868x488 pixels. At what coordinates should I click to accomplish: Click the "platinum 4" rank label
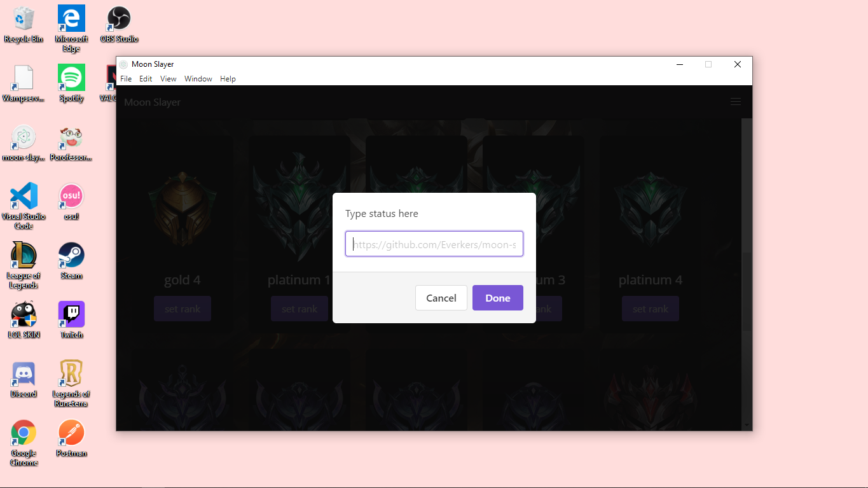pos(651,280)
